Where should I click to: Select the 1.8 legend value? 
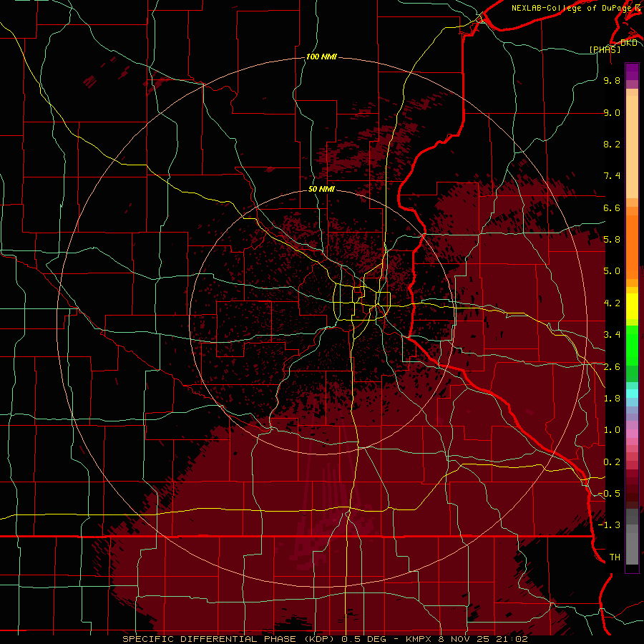click(612, 398)
